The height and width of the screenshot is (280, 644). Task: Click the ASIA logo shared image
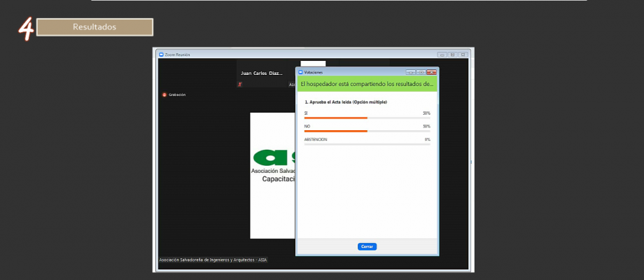click(273, 175)
